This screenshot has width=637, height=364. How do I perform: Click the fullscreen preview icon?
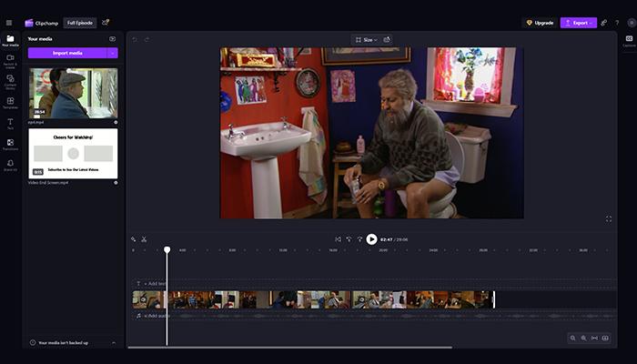point(609,219)
